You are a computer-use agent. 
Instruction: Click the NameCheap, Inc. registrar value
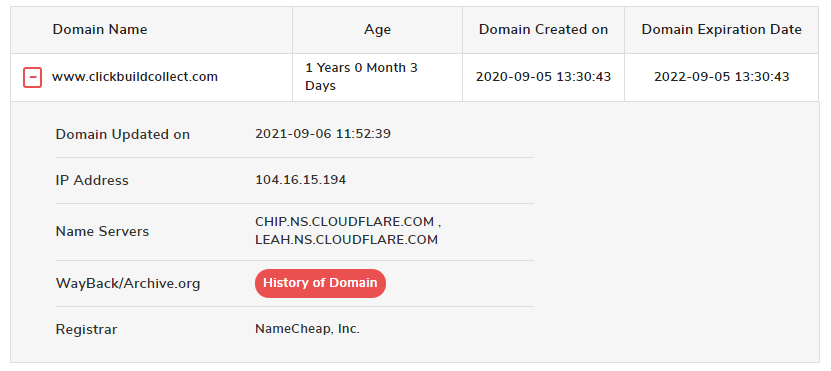[x=307, y=329]
